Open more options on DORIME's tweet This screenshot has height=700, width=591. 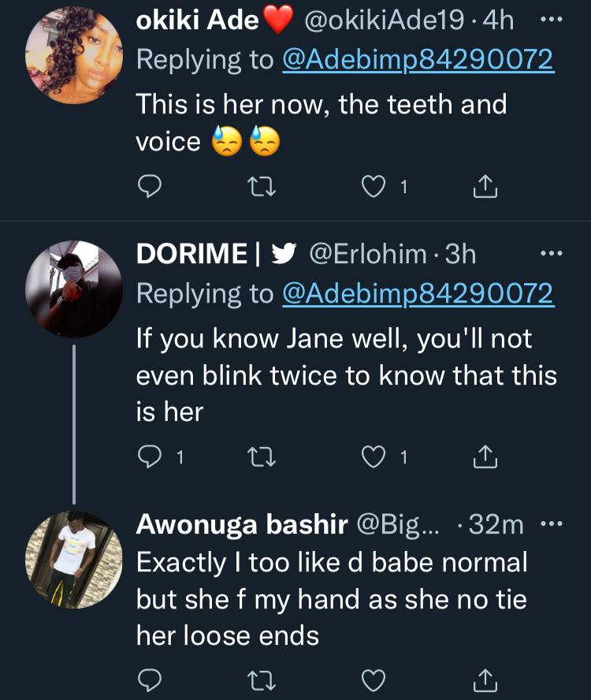coord(551,253)
